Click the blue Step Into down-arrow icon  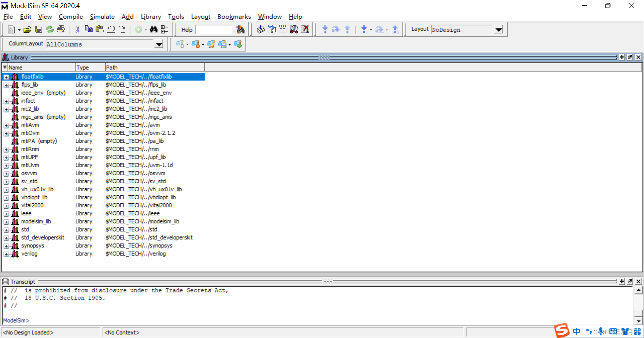point(325,29)
